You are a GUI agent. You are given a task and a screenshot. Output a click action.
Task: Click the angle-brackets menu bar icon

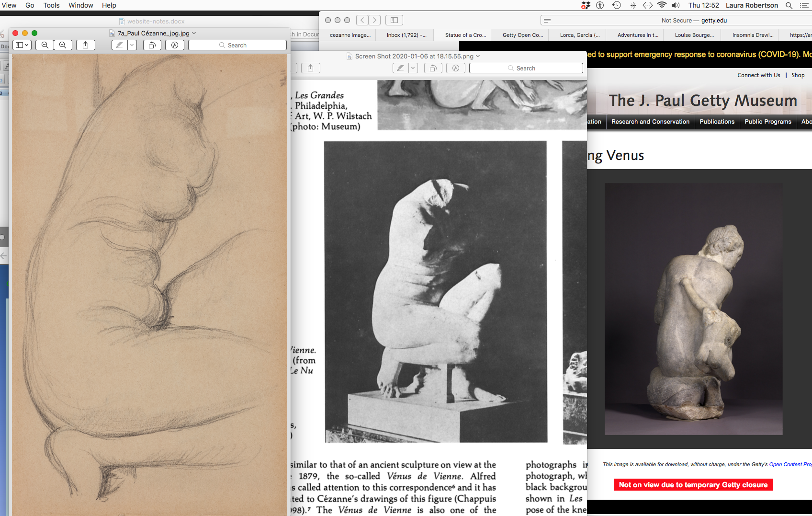click(648, 5)
